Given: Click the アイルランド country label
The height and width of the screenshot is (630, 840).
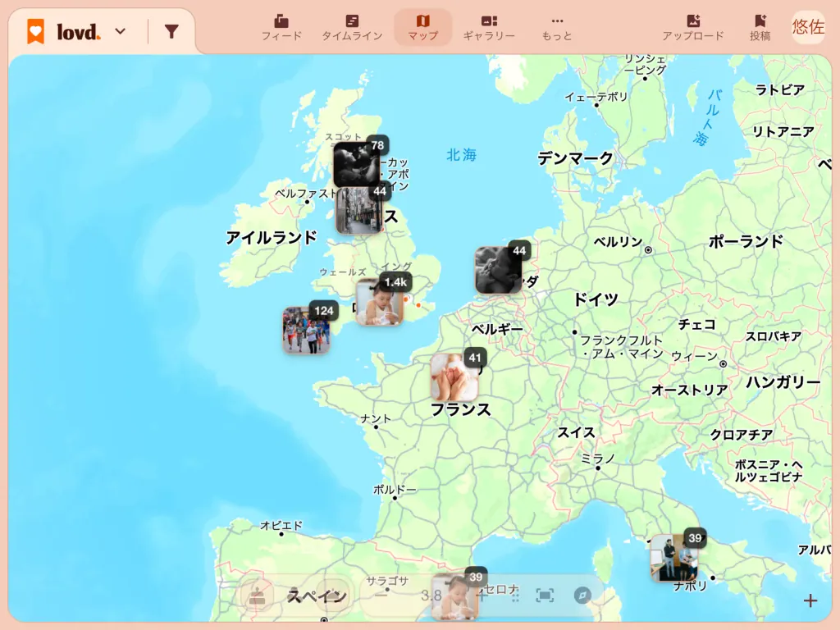Looking at the screenshot, I should (x=271, y=237).
